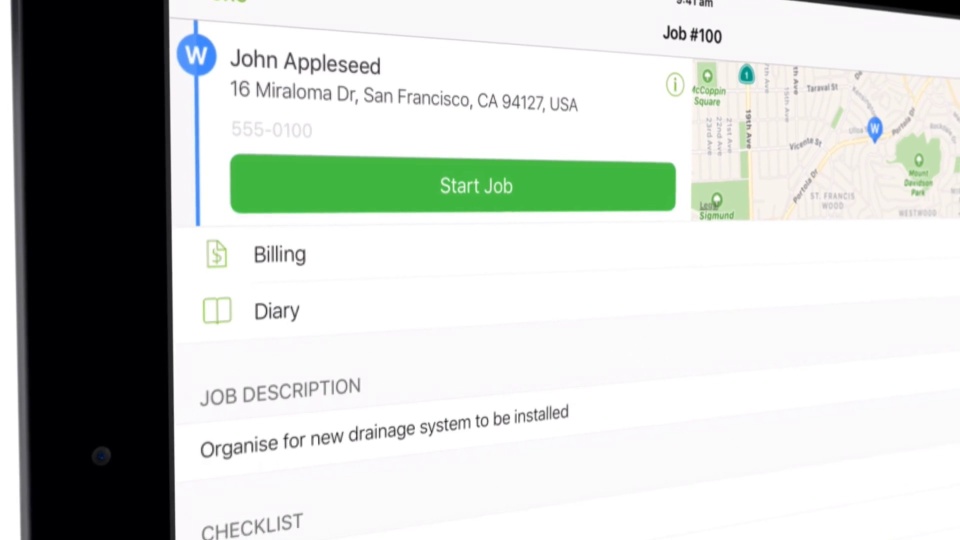Open the Billing row
Image resolution: width=960 pixels, height=540 pixels.
pyautogui.click(x=280, y=254)
